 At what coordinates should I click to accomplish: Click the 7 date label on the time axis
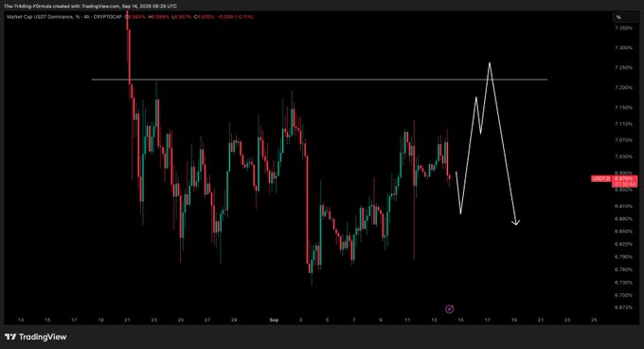click(x=354, y=320)
